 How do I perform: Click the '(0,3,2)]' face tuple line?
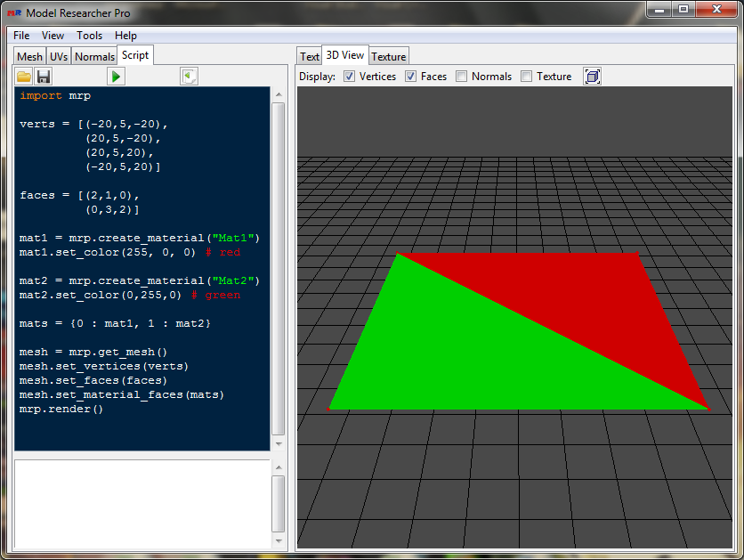(112, 209)
